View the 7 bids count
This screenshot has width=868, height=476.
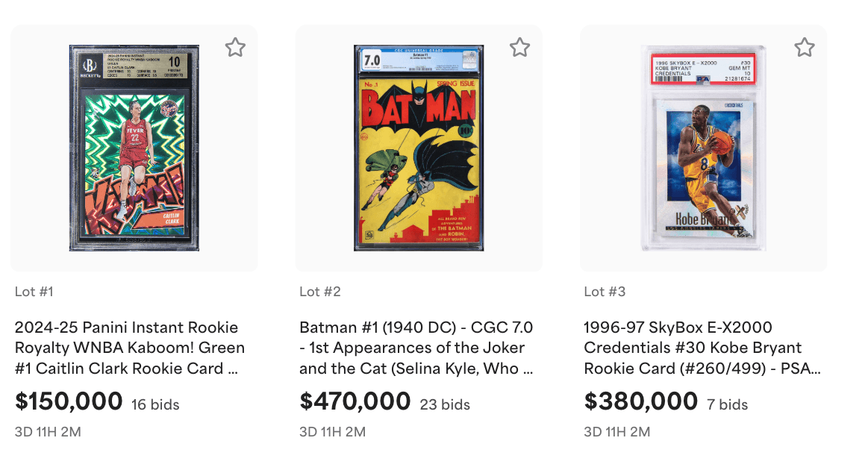pos(728,404)
